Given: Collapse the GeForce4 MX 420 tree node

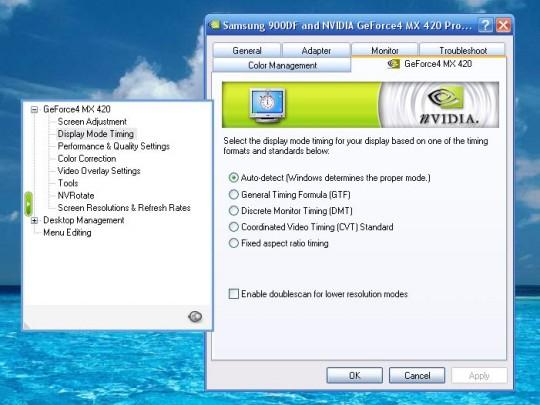Looking at the screenshot, I should point(34,110).
